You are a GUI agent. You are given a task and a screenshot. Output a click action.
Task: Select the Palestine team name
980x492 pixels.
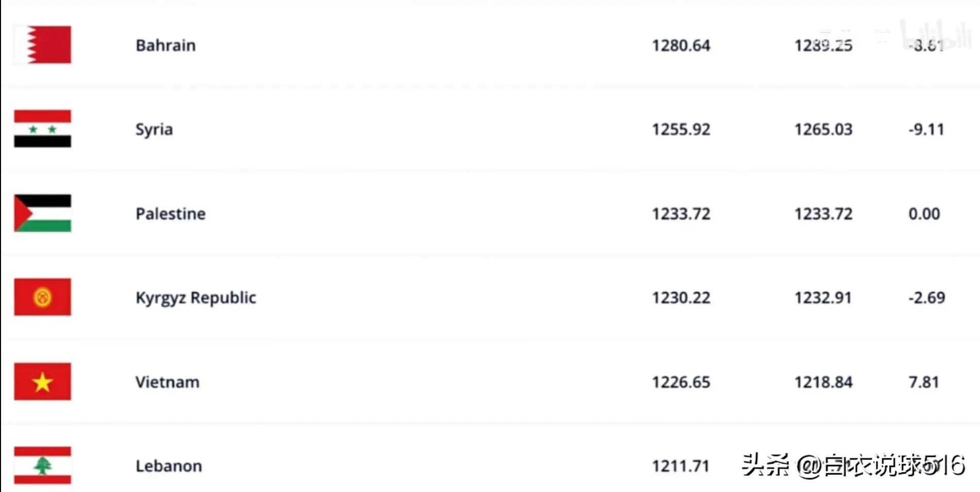[x=171, y=214]
